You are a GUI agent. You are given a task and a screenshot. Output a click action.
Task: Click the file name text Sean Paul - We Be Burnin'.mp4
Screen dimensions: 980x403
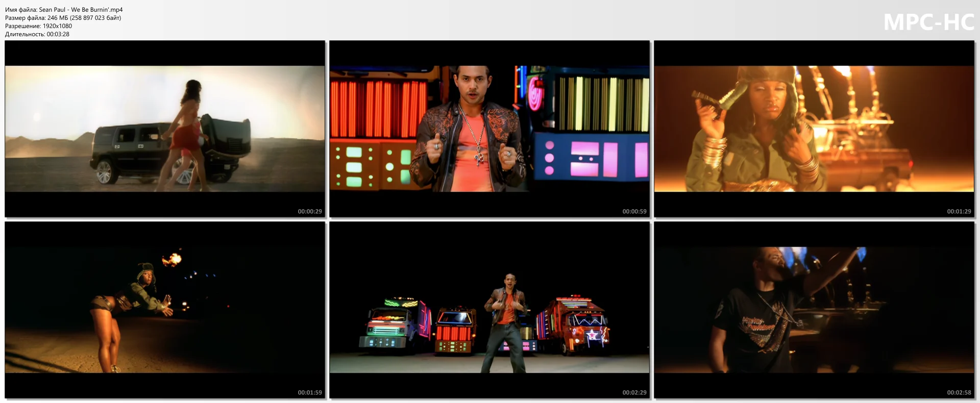coord(81,10)
